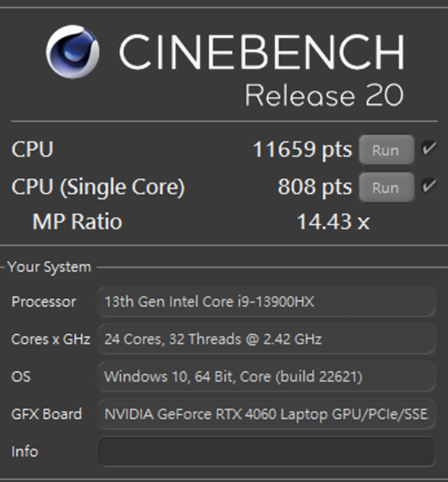Click the CPU (Single Core) label

point(98,187)
